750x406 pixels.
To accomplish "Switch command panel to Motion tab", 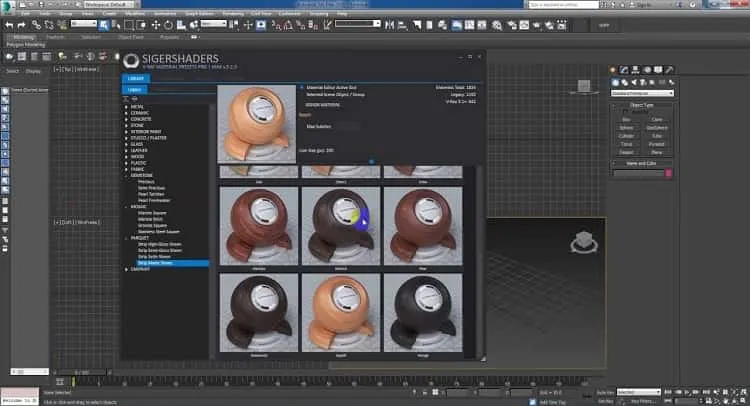I will (x=647, y=70).
